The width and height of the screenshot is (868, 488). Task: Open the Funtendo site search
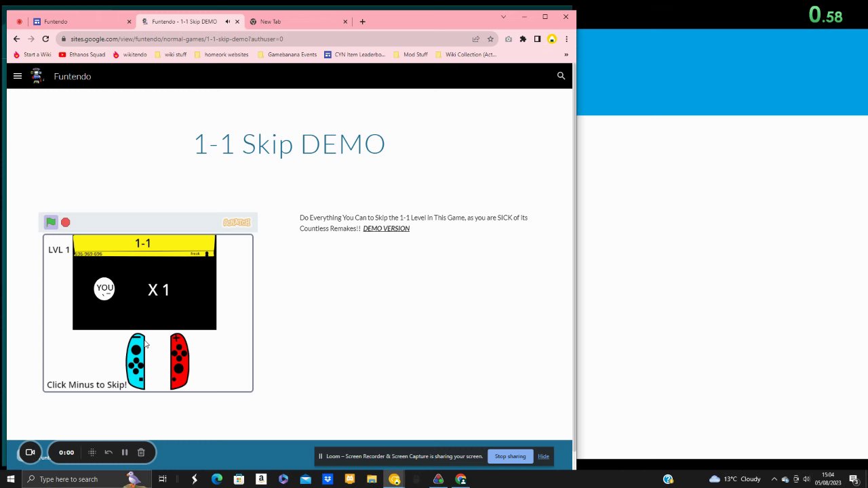pos(561,76)
